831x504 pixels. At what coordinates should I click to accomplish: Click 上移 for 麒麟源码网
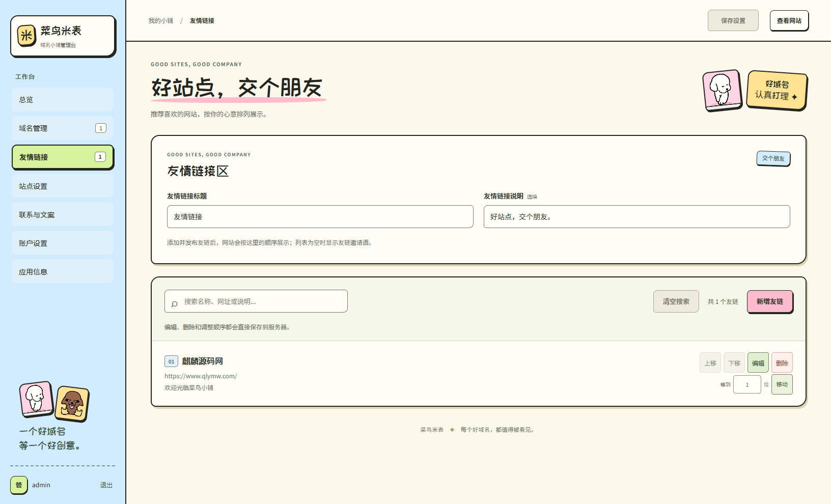tap(710, 363)
